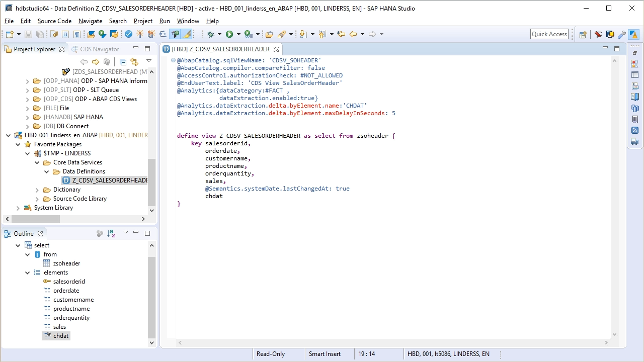Collapse the Favorite Packages node

tap(18, 144)
